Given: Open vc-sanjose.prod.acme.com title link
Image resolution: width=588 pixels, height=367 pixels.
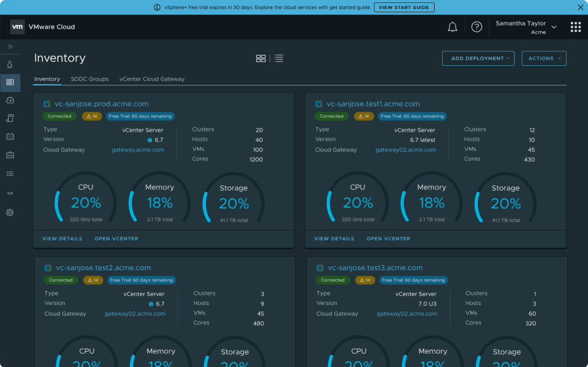Looking at the screenshot, I should click(102, 104).
